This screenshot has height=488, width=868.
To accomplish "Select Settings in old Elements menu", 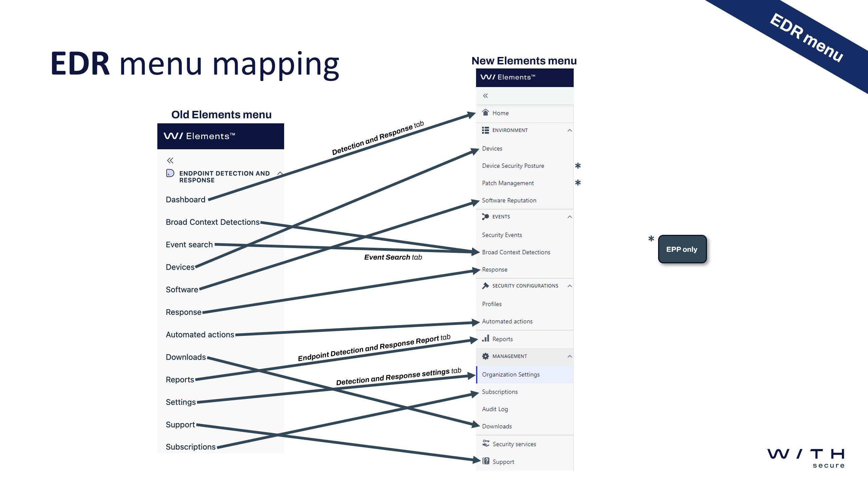I will click(181, 402).
